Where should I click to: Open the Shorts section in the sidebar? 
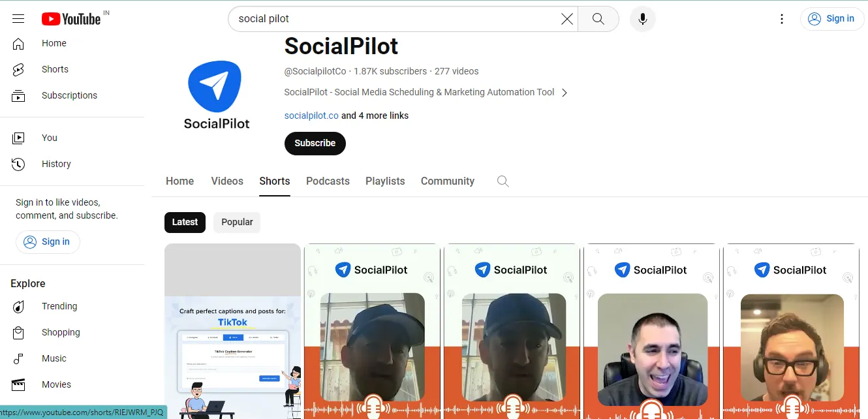click(54, 69)
